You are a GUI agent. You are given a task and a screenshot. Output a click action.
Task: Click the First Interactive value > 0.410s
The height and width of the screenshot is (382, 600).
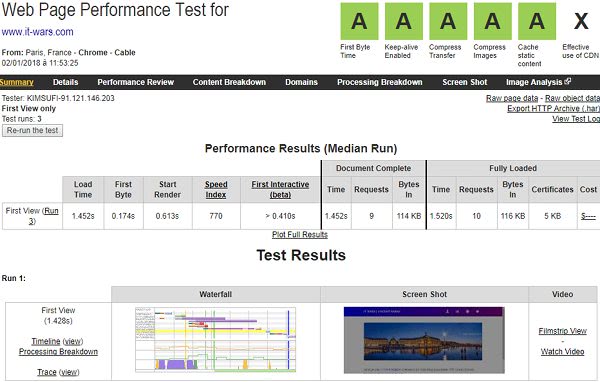(x=280, y=216)
